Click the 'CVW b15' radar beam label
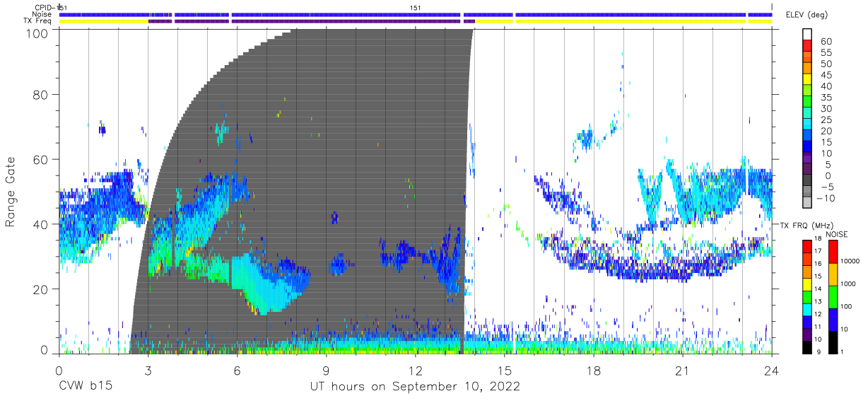Viewport: 868px width, 401px height. pos(85,387)
